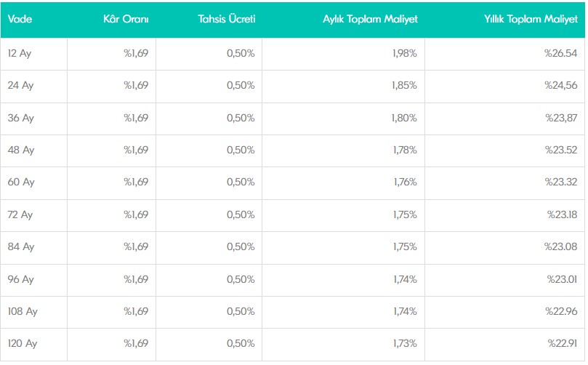
Task: Click the Tahsis Ücreti column header
Action: (x=227, y=19)
